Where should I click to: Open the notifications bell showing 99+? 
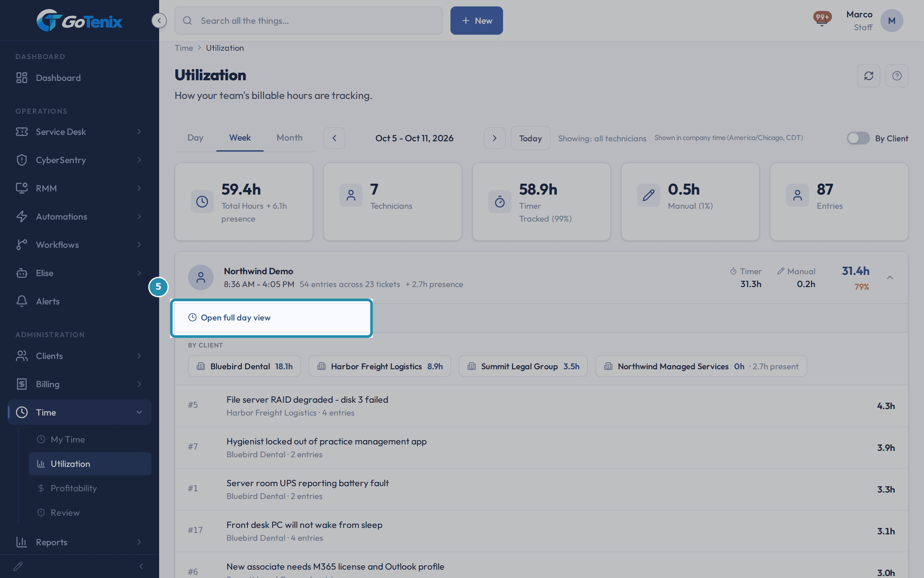(x=822, y=19)
